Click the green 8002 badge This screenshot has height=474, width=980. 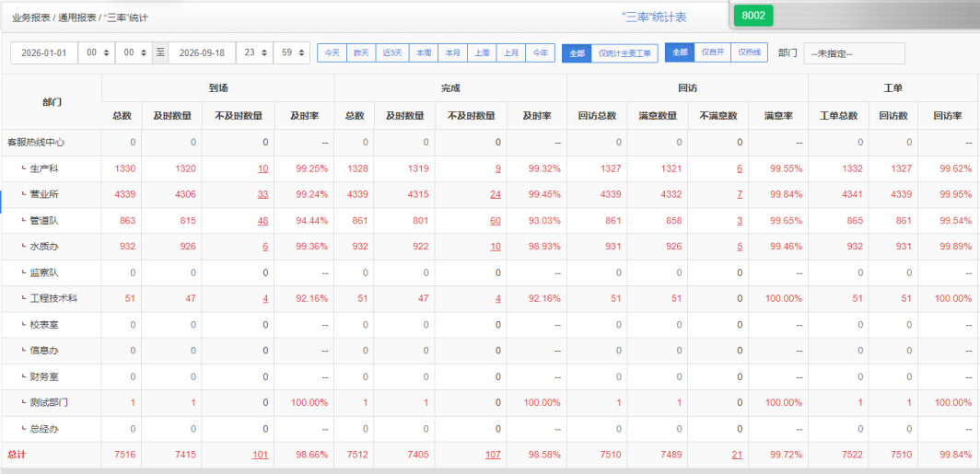coord(753,16)
